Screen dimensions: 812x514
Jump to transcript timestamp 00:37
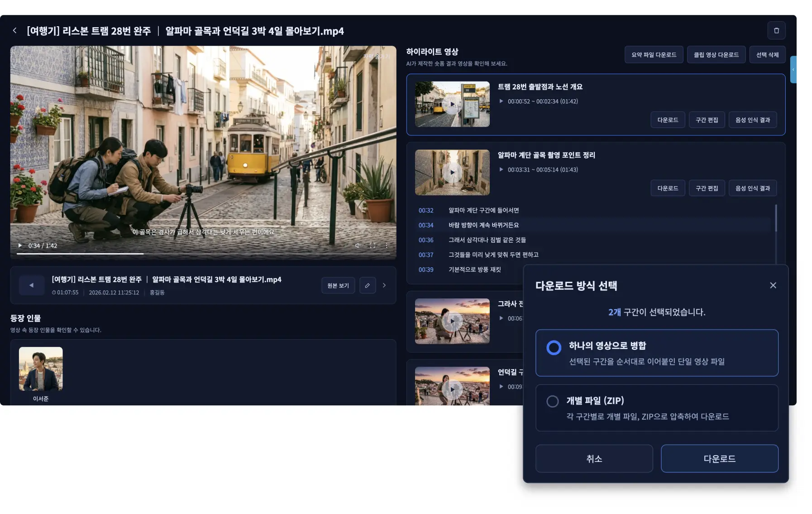[426, 255]
